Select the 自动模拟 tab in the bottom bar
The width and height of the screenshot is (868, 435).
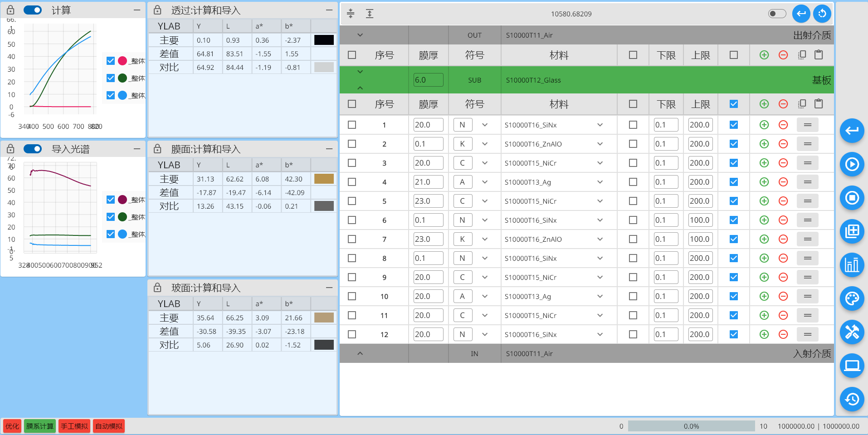click(108, 425)
